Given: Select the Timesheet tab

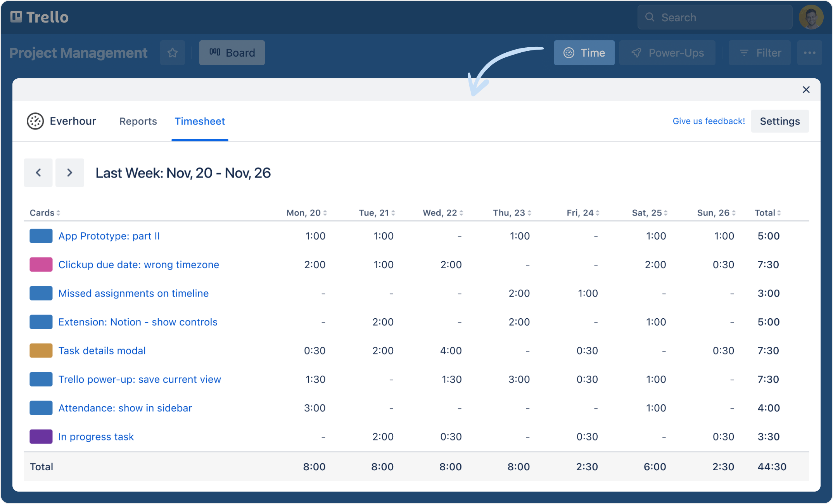Looking at the screenshot, I should click(200, 121).
